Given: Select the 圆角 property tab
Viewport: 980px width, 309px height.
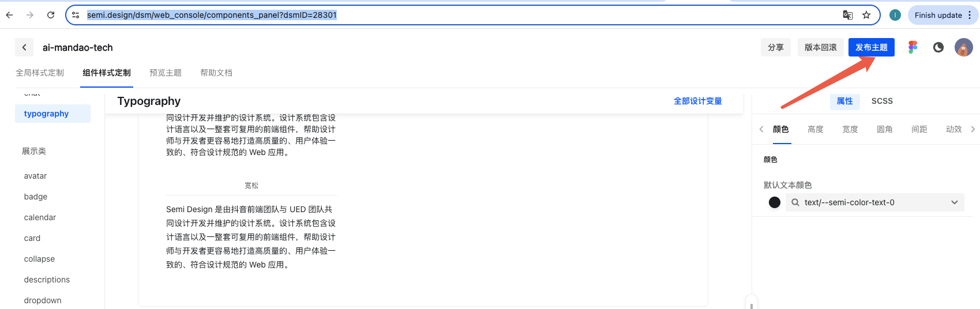Looking at the screenshot, I should coord(884,129).
